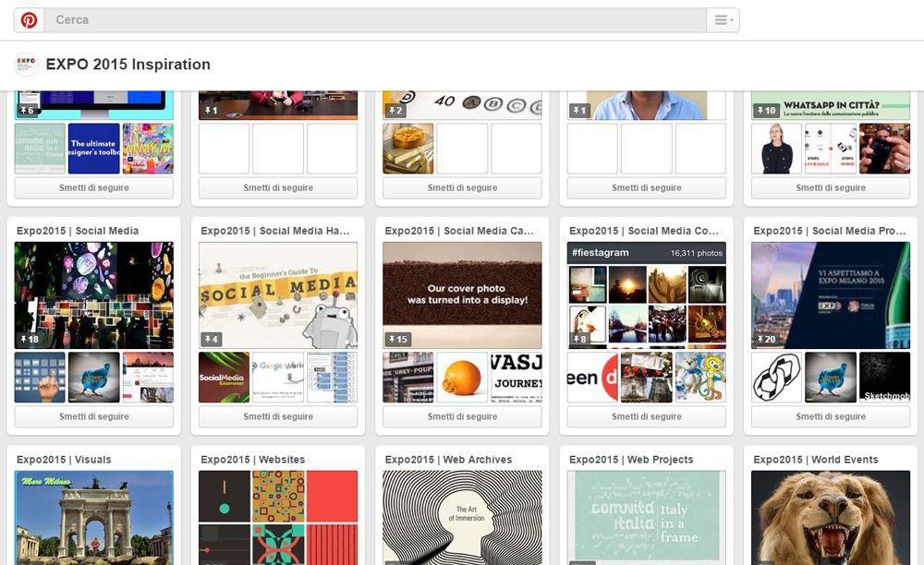The height and width of the screenshot is (565, 924).
Task: Open the Expo2015 | Social Media Ca... board title
Action: pos(459,231)
